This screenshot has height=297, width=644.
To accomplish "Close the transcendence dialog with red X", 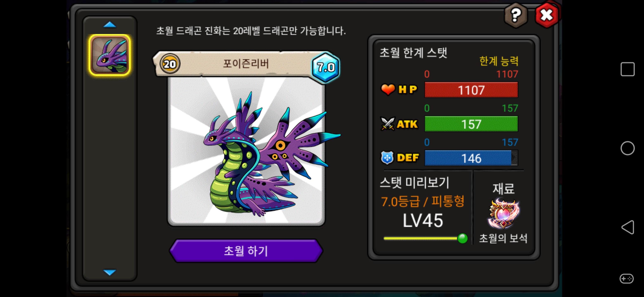I will [547, 15].
